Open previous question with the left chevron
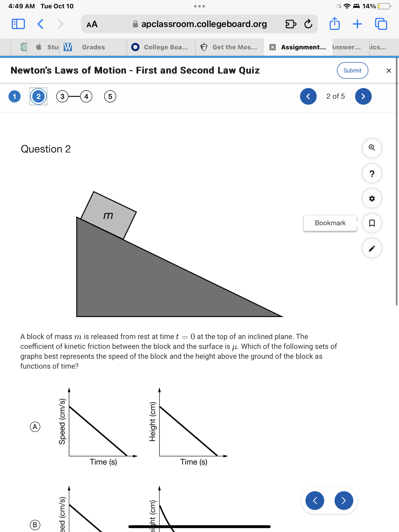399x532 pixels. pos(308,96)
